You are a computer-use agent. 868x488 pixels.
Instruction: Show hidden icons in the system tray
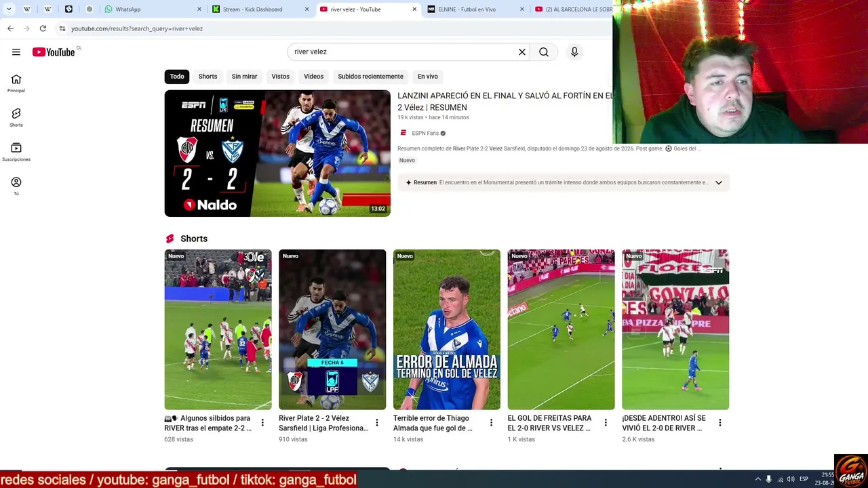coord(757,479)
